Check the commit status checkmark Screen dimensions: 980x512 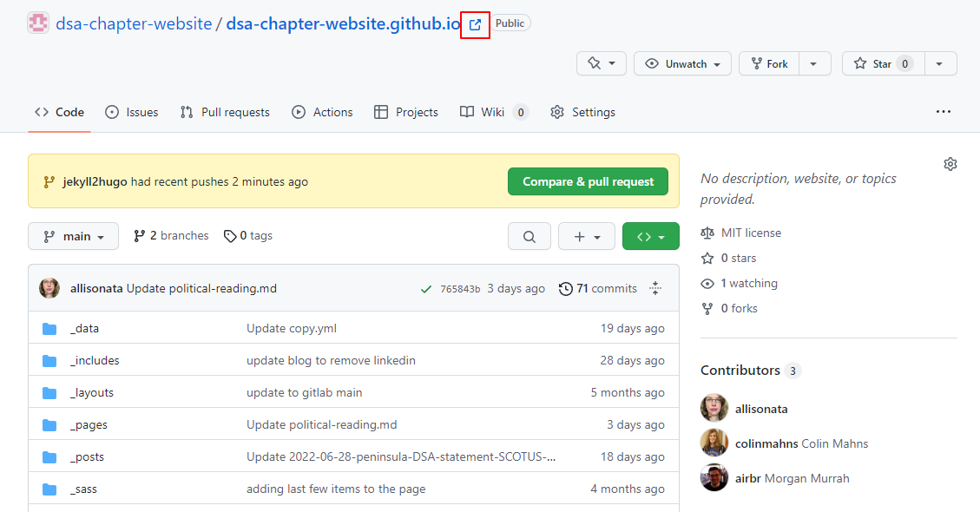point(426,289)
